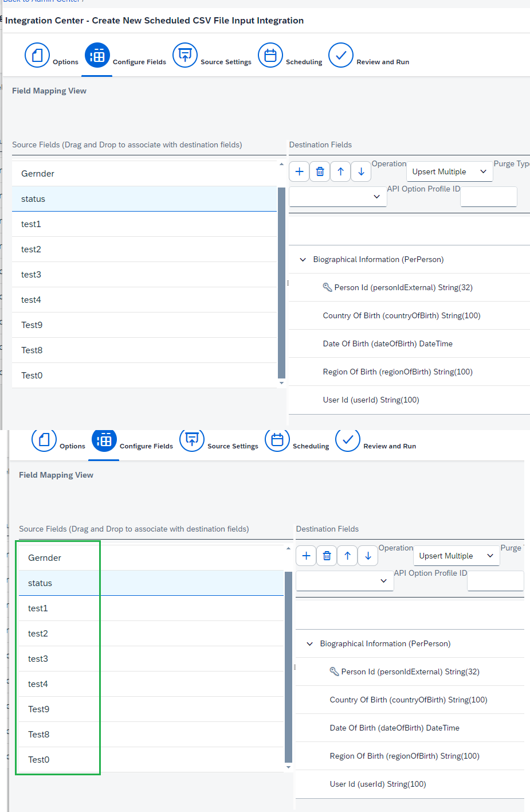The image size is (530, 812).
Task: Click the Review and Run checkmark icon in the upper wizard
Action: [341, 56]
